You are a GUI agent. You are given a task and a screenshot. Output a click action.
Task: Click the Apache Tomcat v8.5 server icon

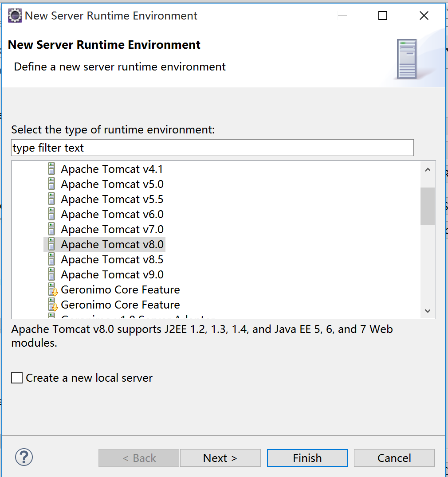(52, 259)
